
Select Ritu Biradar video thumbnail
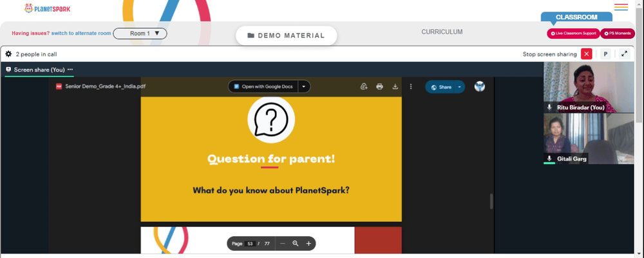(x=589, y=87)
